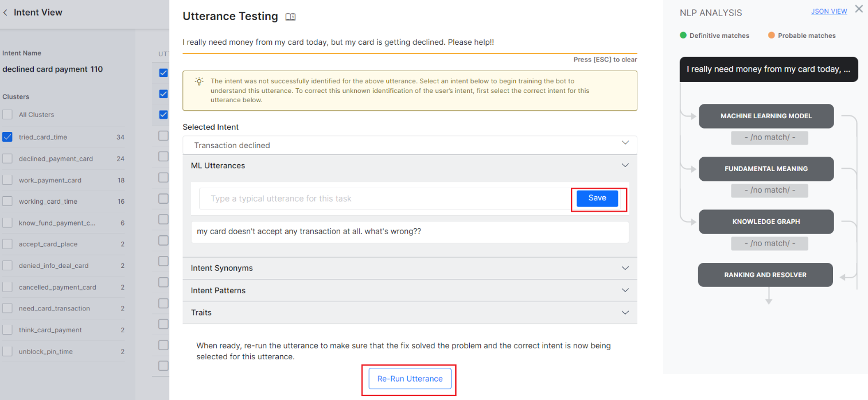Open the Selected Intent dropdown

(x=410, y=145)
